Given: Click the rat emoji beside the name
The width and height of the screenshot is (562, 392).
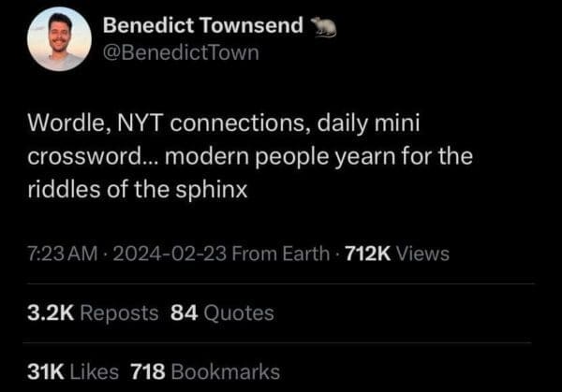Looking at the screenshot, I should [323, 26].
